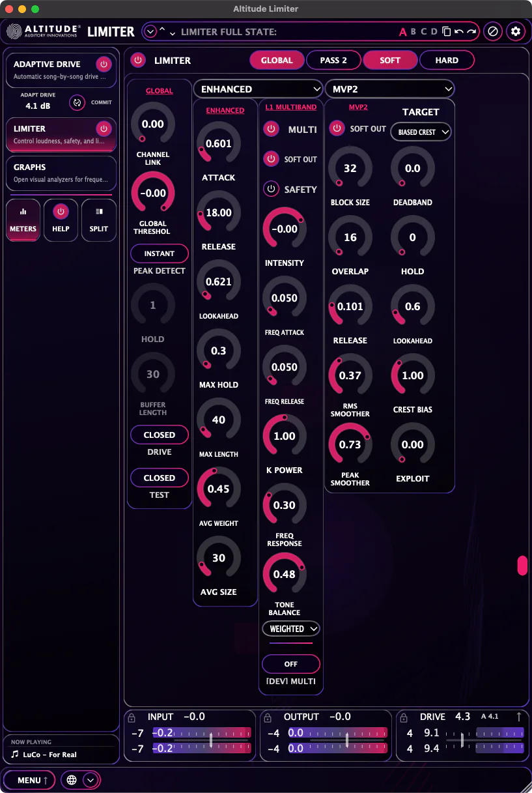The image size is (532, 793).
Task: Select the PASS 2 tab
Action: (x=333, y=60)
